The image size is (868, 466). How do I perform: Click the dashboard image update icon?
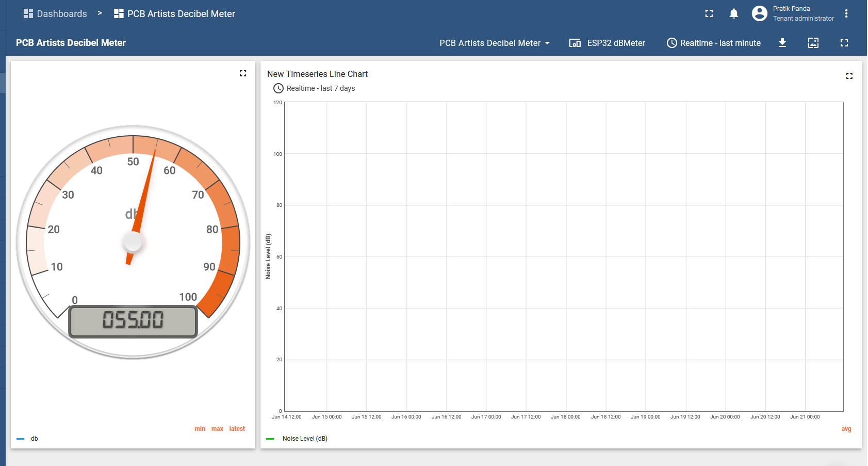tap(813, 43)
